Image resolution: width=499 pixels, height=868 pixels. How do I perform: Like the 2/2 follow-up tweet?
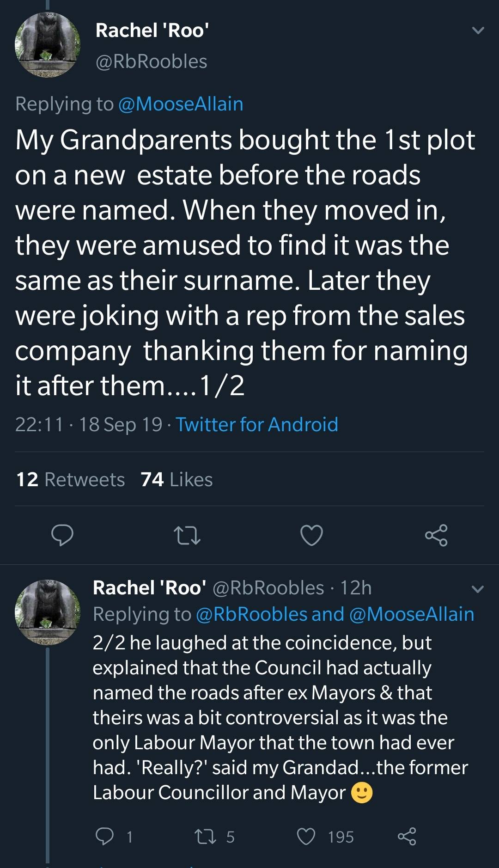click(306, 837)
